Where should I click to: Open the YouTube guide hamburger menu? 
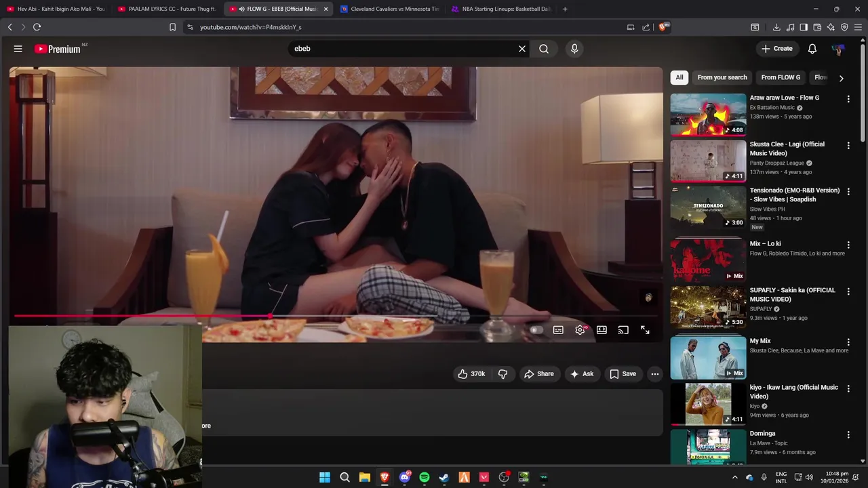pos(18,49)
